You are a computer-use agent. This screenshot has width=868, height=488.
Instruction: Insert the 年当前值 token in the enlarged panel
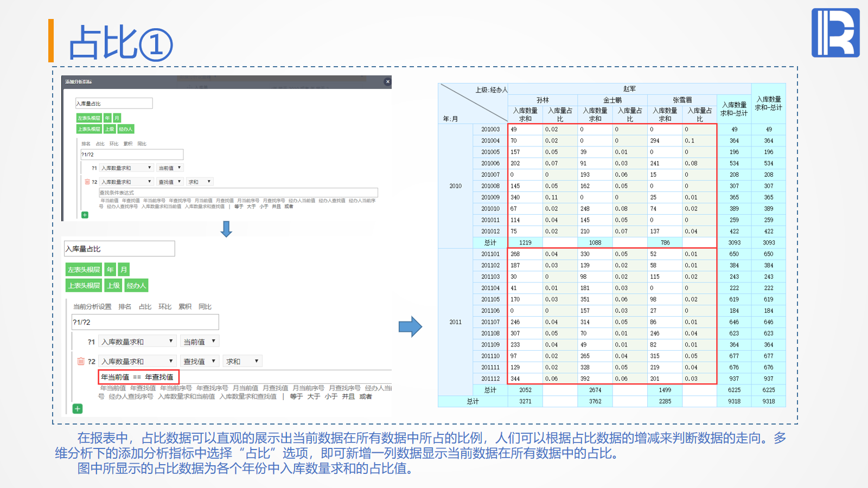tap(113, 388)
